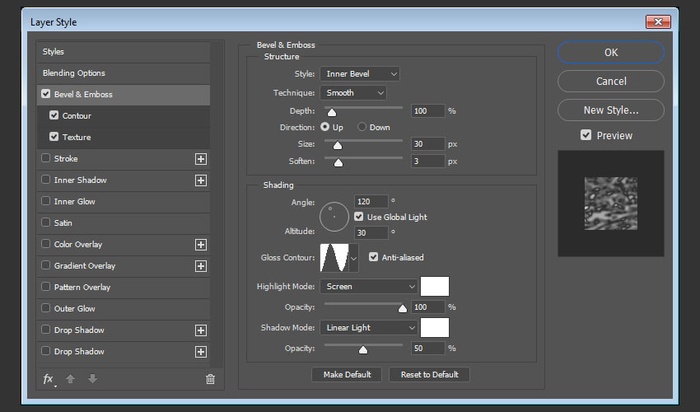
Task: Open the Texture settings entry
Action: click(x=76, y=137)
